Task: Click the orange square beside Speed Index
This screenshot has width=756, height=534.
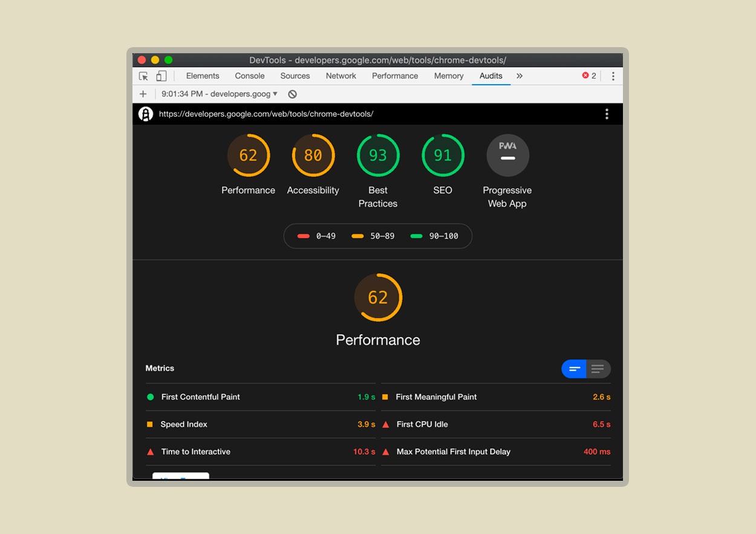Action: tap(150, 425)
